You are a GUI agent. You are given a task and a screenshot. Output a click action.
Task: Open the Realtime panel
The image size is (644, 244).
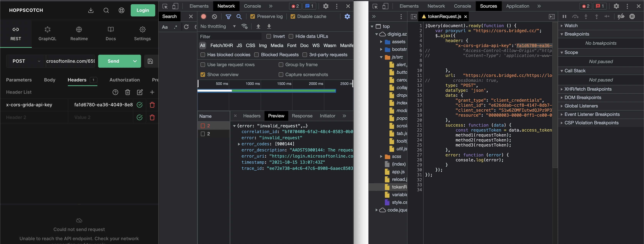click(x=79, y=33)
